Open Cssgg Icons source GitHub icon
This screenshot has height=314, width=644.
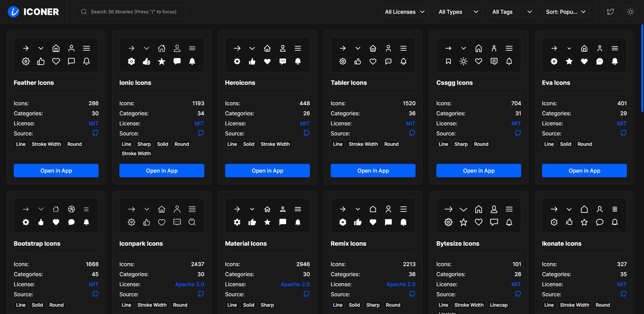click(518, 133)
